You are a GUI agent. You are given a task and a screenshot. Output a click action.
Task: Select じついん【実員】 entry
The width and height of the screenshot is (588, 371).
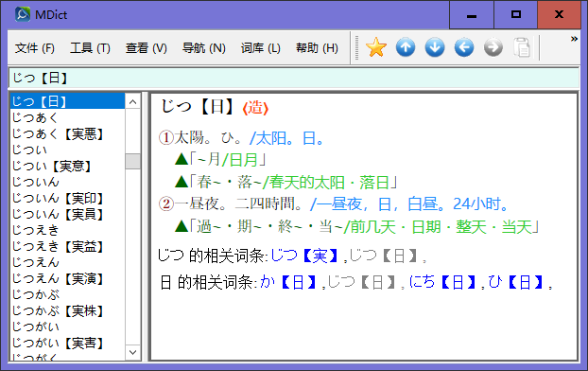pos(67,214)
